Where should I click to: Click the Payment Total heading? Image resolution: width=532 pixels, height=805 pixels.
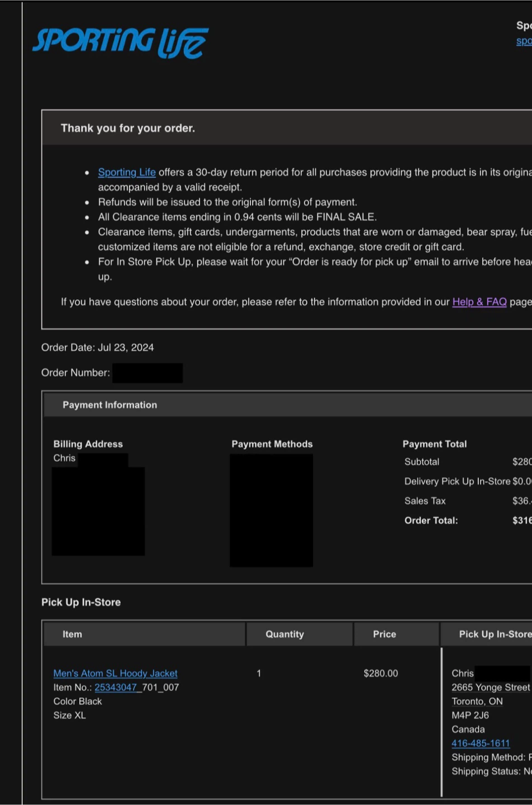(435, 444)
